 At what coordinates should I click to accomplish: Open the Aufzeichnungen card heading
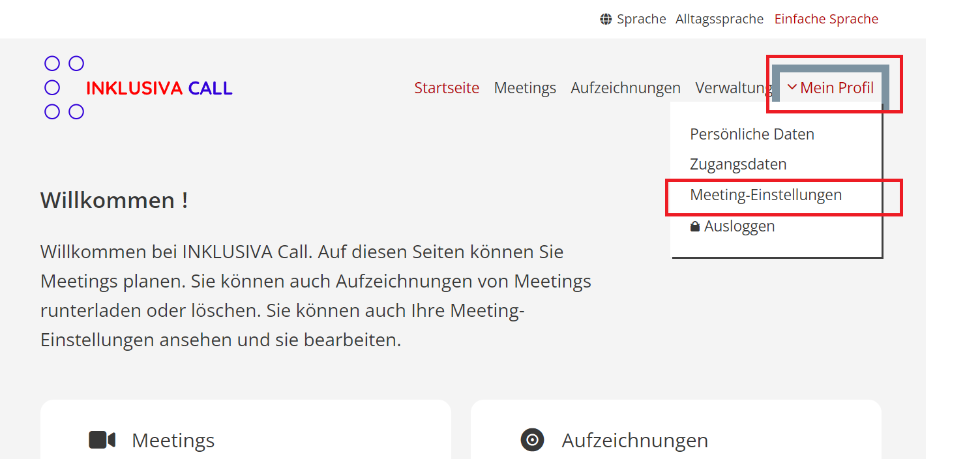(x=634, y=440)
